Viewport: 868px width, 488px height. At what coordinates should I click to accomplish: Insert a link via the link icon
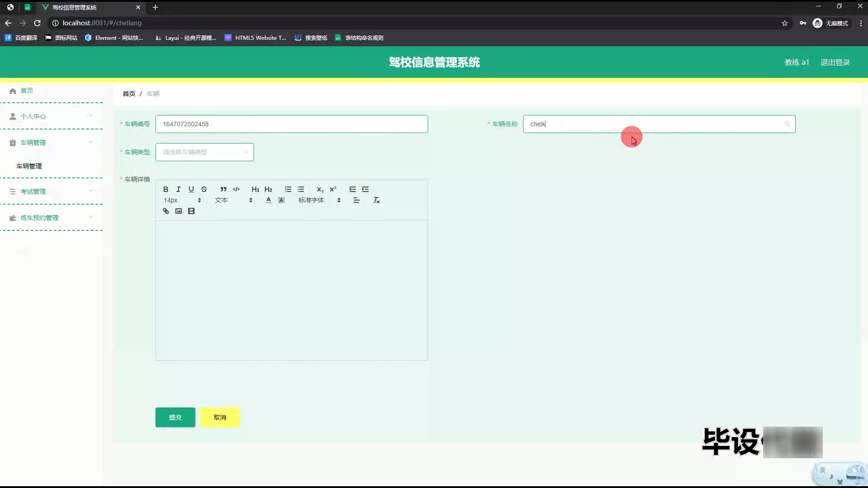click(x=166, y=211)
